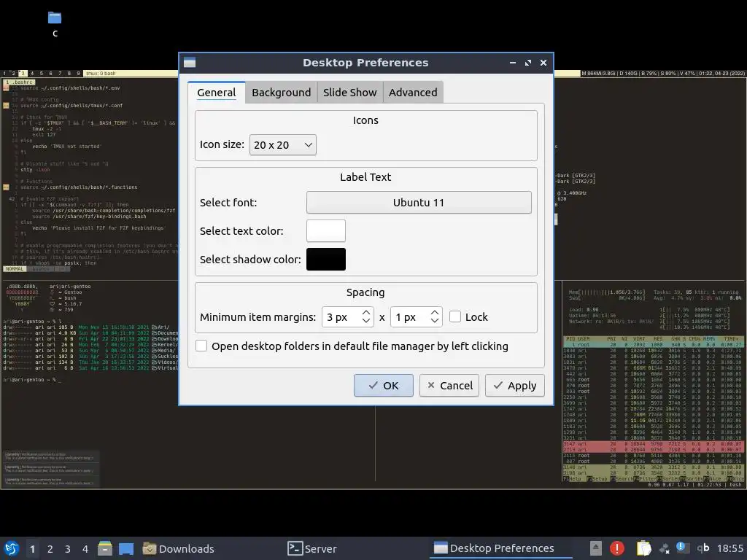Confirm with the OK button
Viewport: 747px width, 560px height.
point(384,385)
